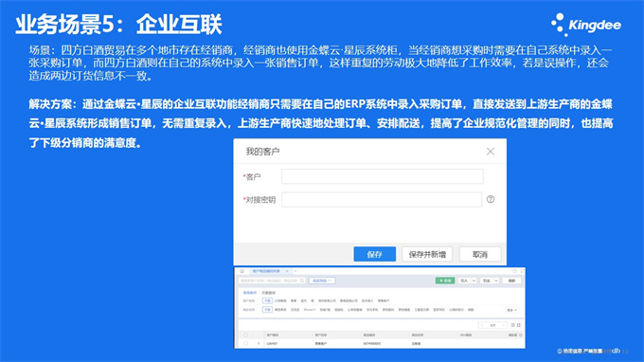Viewport: 644px width, 362px height.
Task: Tick the checkbox for row 1
Action: click(x=245, y=343)
